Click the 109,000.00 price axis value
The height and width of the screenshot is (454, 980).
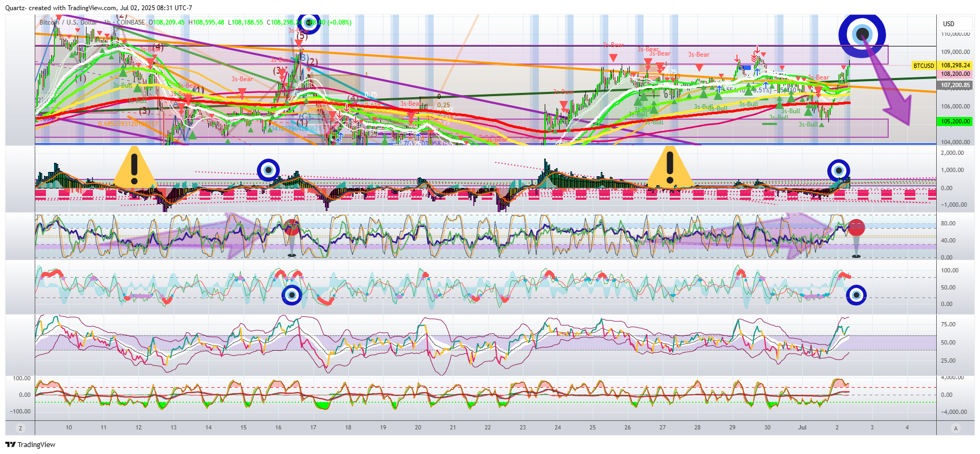(955, 52)
